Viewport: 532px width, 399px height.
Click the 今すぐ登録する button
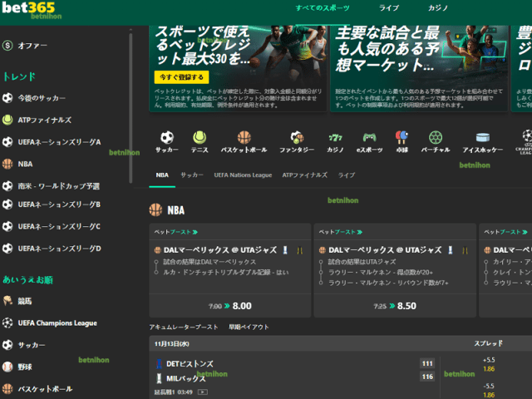(181, 77)
